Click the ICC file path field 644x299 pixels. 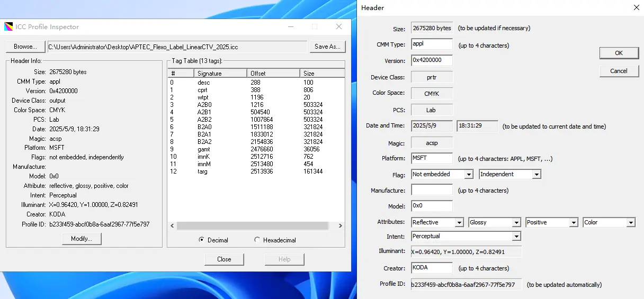(x=177, y=47)
